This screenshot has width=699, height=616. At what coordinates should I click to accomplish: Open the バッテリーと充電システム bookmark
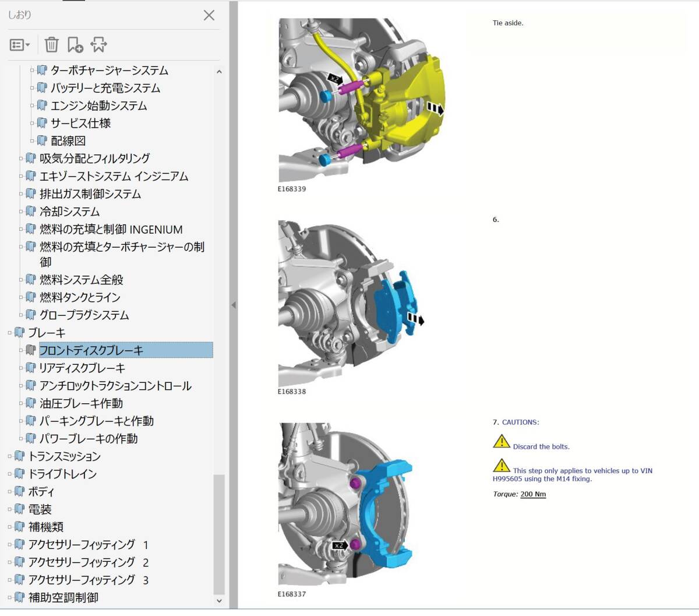(105, 88)
